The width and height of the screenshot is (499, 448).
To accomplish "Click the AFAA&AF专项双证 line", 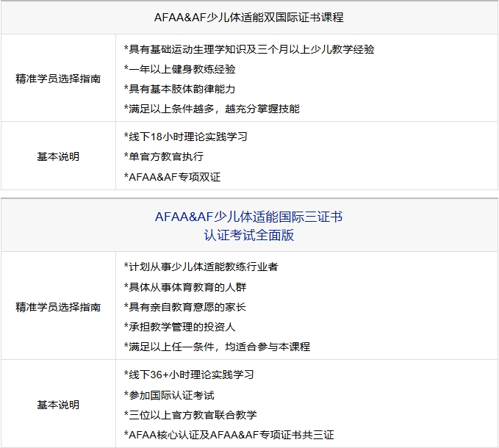I will click(172, 176).
